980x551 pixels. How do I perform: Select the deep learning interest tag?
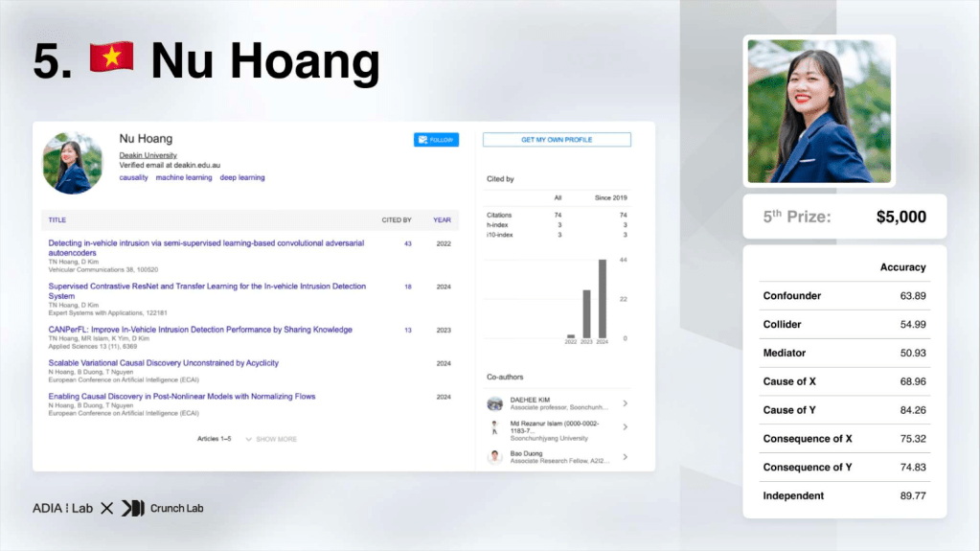pyautogui.click(x=242, y=177)
